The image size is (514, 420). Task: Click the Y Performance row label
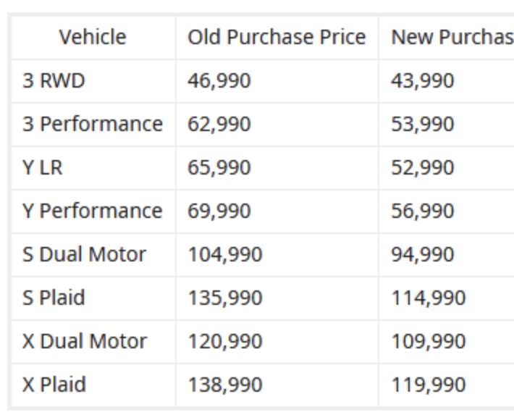pyautogui.click(x=92, y=211)
